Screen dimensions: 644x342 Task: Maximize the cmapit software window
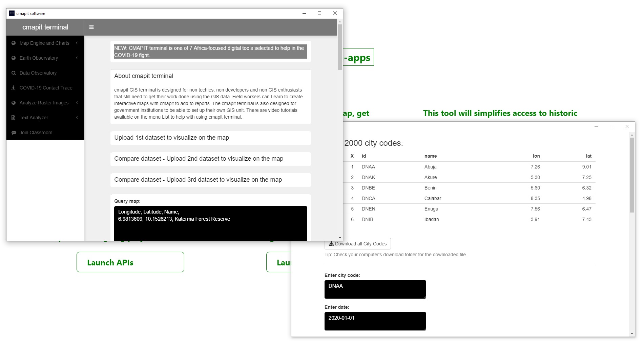point(319,13)
